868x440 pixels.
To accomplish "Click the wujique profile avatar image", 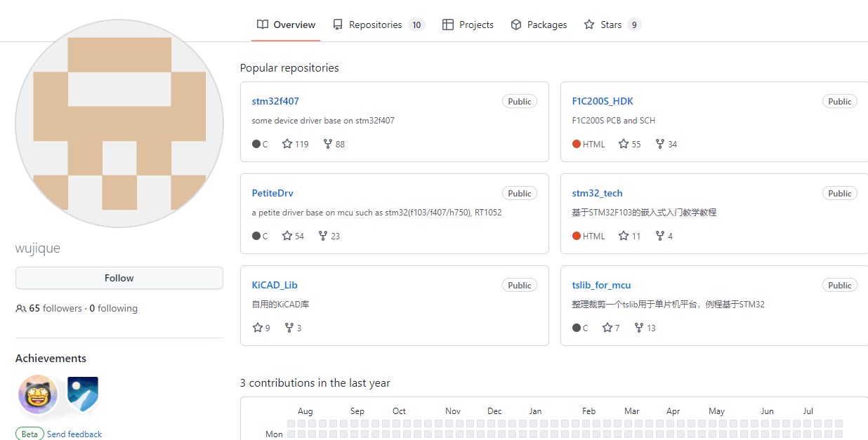I will (x=119, y=124).
